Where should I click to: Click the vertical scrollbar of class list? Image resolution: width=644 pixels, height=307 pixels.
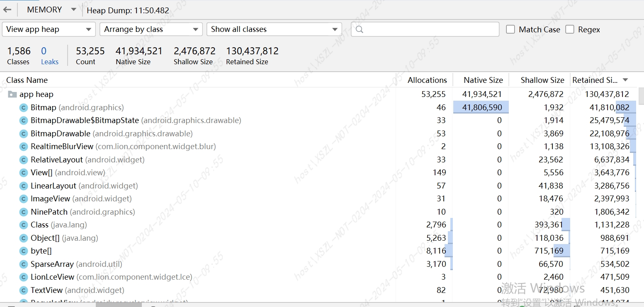point(641,96)
